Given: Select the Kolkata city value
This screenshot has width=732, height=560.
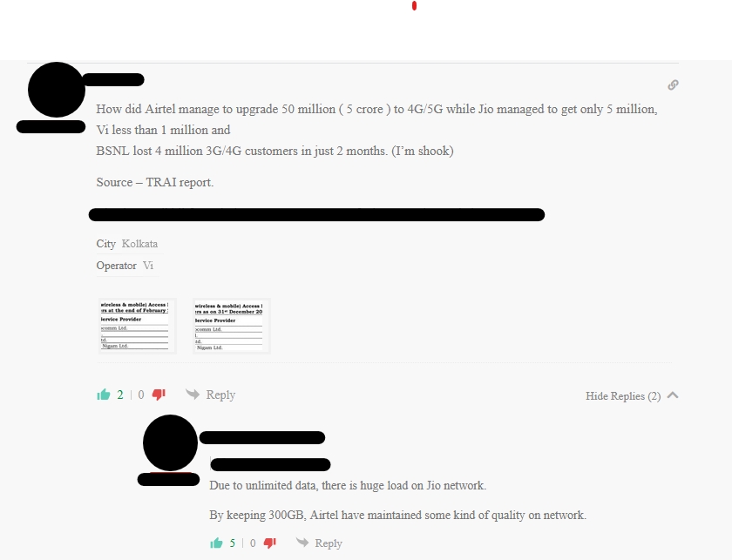Looking at the screenshot, I should [x=139, y=244].
